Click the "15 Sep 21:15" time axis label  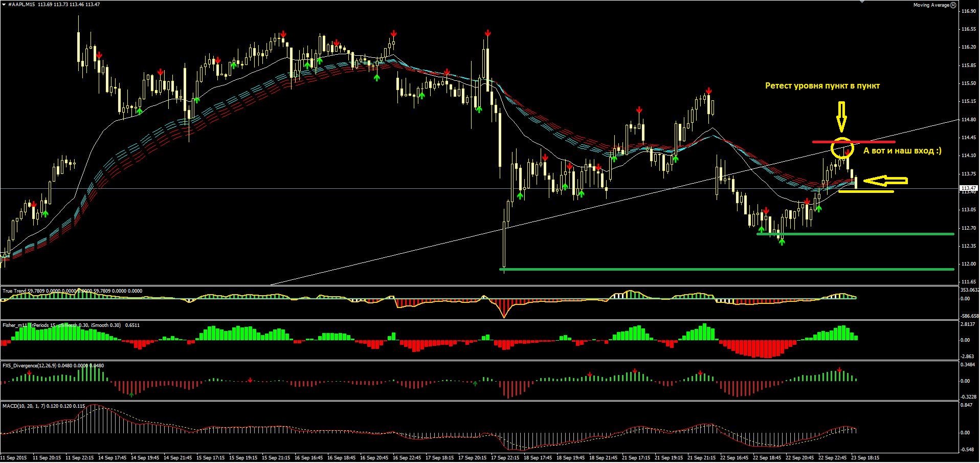(276, 457)
